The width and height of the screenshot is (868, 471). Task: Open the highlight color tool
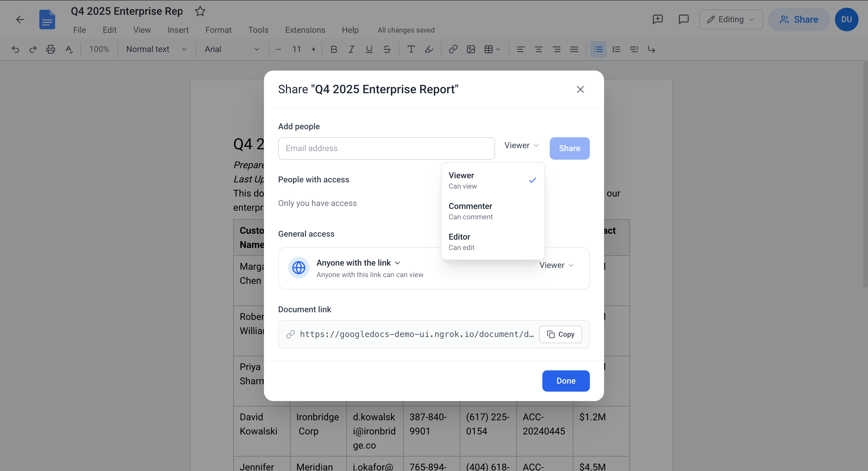click(429, 49)
